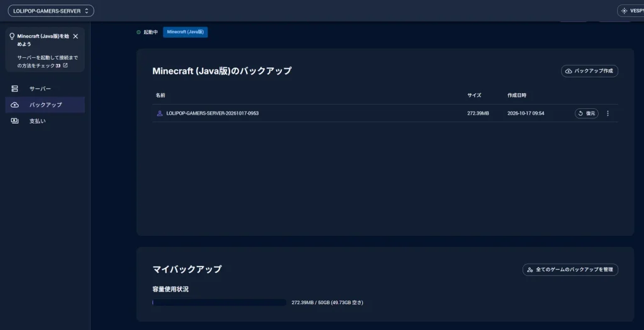Image resolution: width=644 pixels, height=330 pixels.
Task: Select バックアップ in the sidebar
Action: pyautogui.click(x=45, y=105)
